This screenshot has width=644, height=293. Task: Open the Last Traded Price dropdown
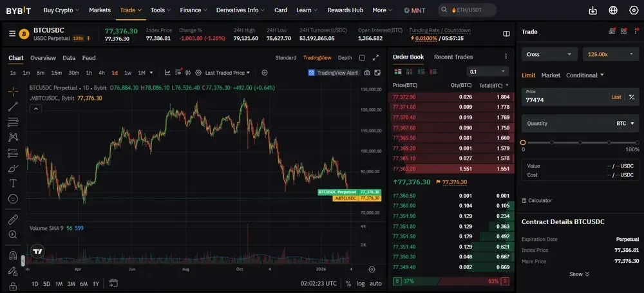click(x=227, y=73)
